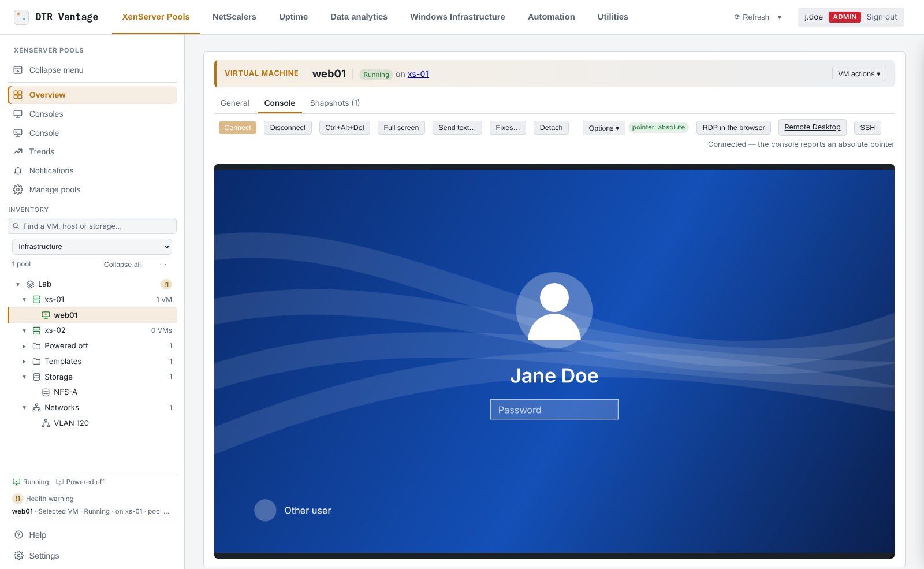Click the Password field in console
924x569 pixels.
(554, 410)
